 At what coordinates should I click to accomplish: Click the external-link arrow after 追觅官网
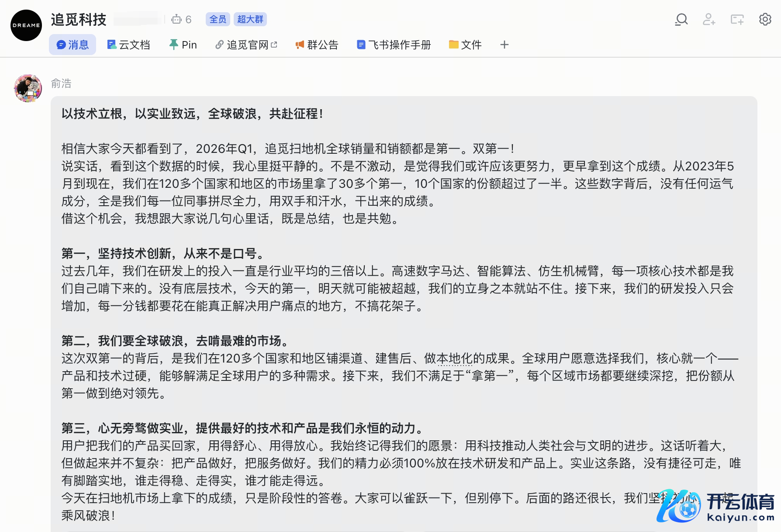coord(274,45)
